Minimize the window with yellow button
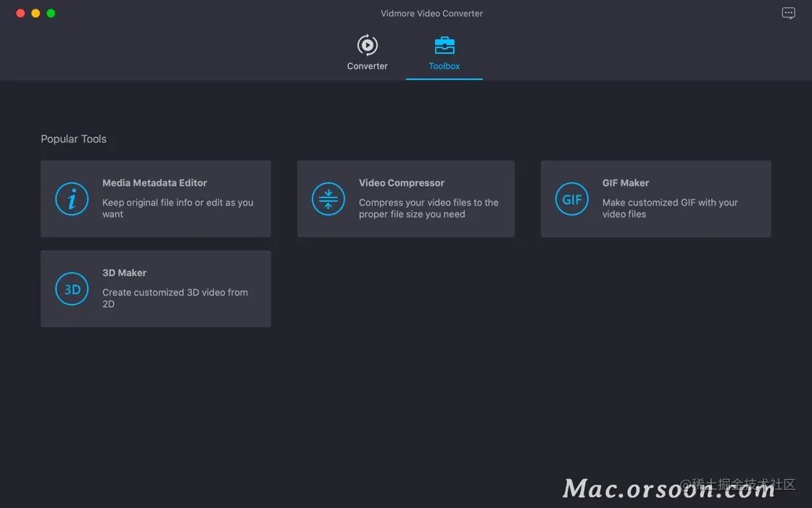 pyautogui.click(x=36, y=13)
